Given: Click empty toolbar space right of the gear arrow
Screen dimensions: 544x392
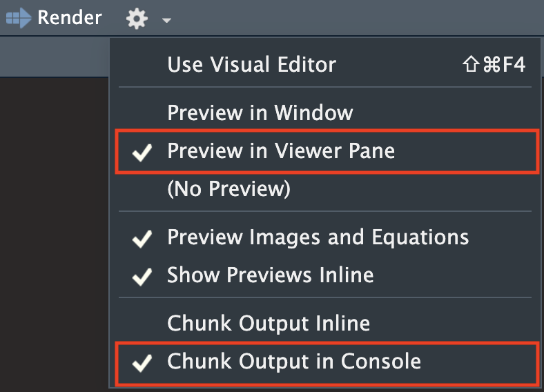Looking at the screenshot, I should [x=358, y=17].
